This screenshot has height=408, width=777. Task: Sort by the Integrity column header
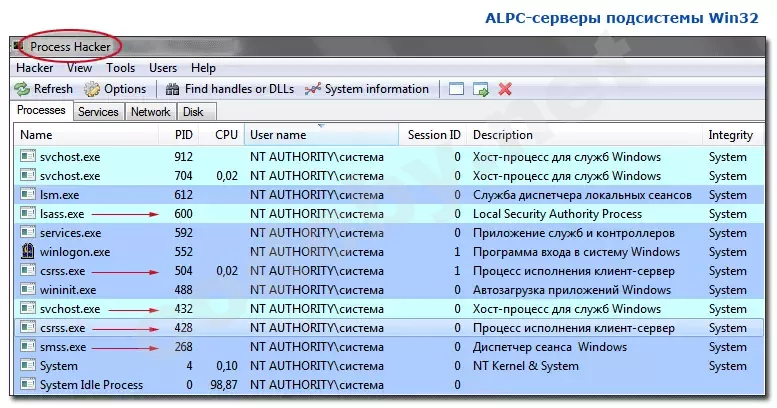pyautogui.click(x=730, y=135)
